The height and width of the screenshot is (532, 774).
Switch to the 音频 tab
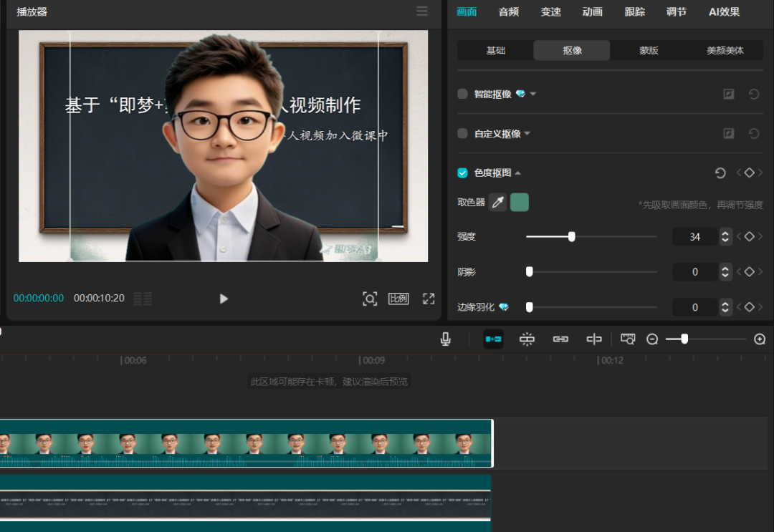pos(509,11)
